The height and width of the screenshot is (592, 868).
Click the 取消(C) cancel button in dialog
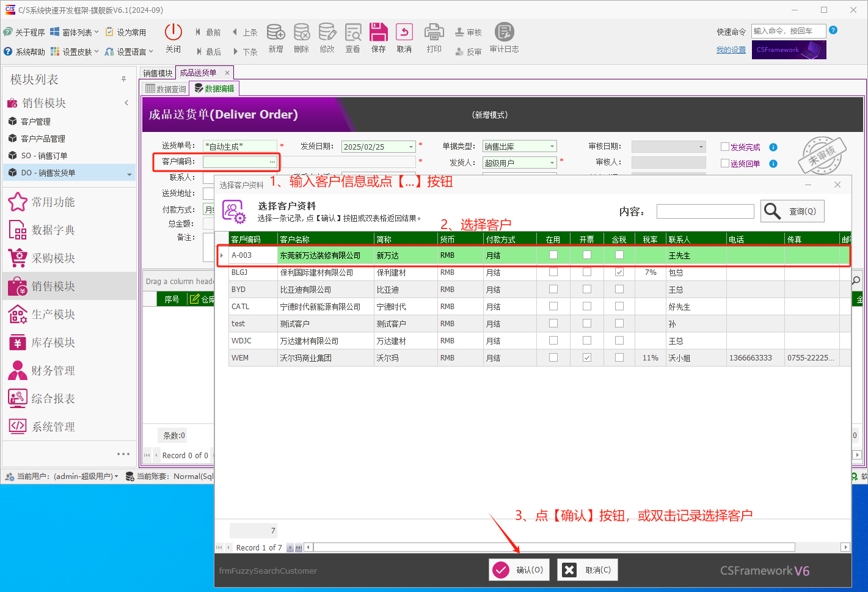click(587, 570)
